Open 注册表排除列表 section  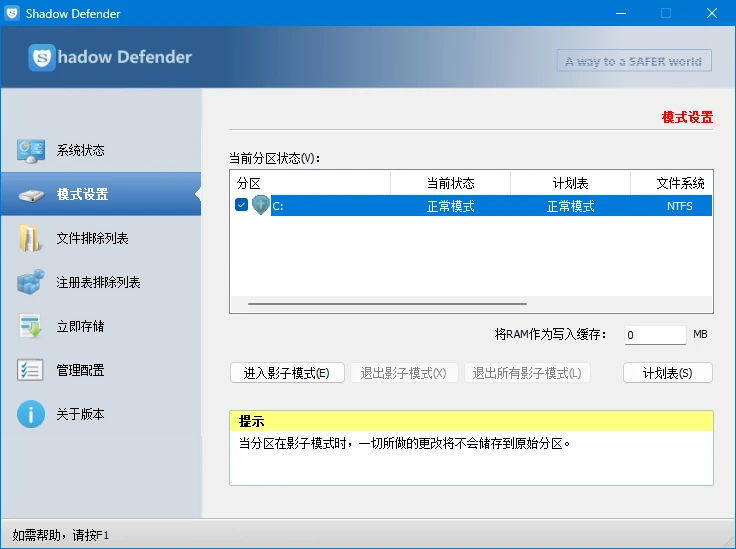pos(101,282)
